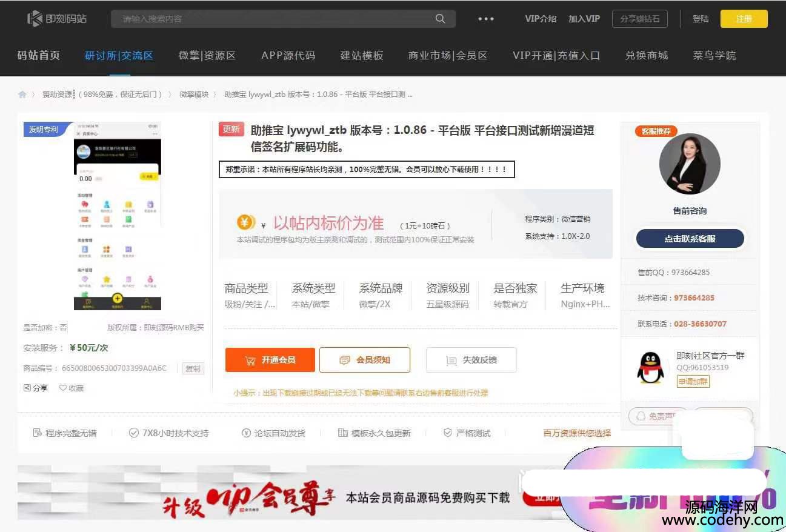Click the 收藏 heart favorite icon
The width and height of the screenshot is (786, 532).
pyautogui.click(x=62, y=388)
